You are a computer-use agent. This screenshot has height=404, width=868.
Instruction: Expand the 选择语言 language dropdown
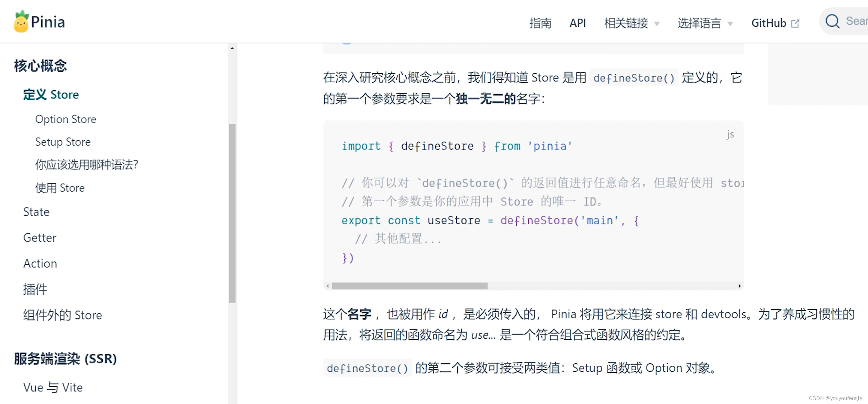coord(705,23)
